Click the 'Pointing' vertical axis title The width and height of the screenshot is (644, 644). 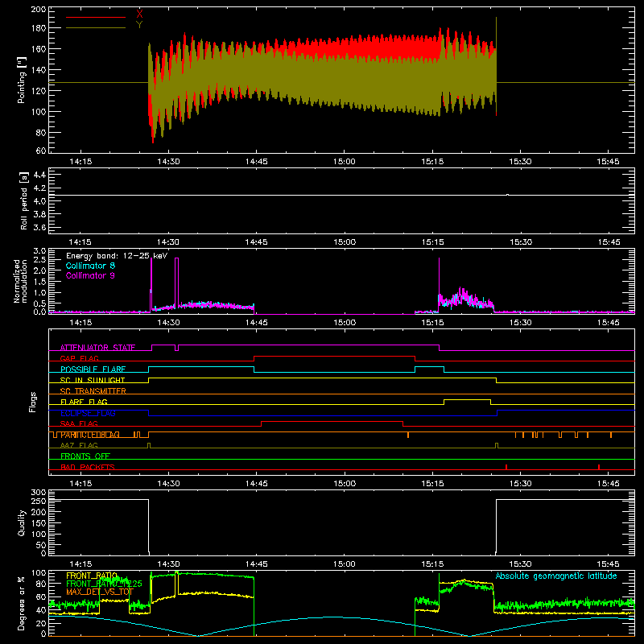click(x=22, y=80)
